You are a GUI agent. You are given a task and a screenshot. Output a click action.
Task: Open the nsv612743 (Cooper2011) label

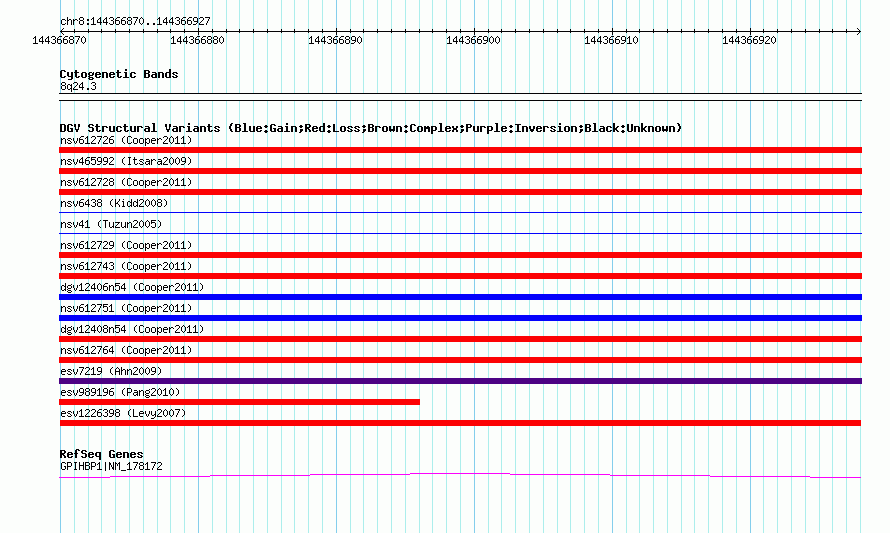(126, 266)
